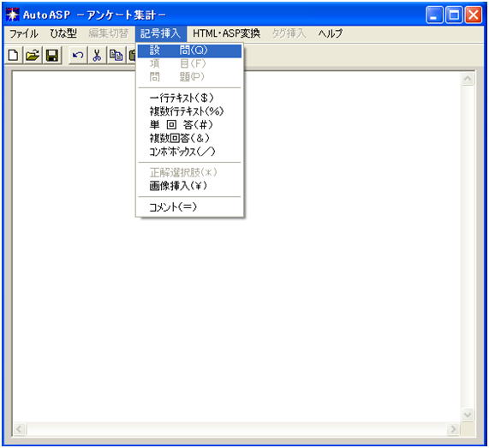Screen dimensions: 489x448
Task: Copy using the two-pages toolbar icon
Action: [116, 55]
